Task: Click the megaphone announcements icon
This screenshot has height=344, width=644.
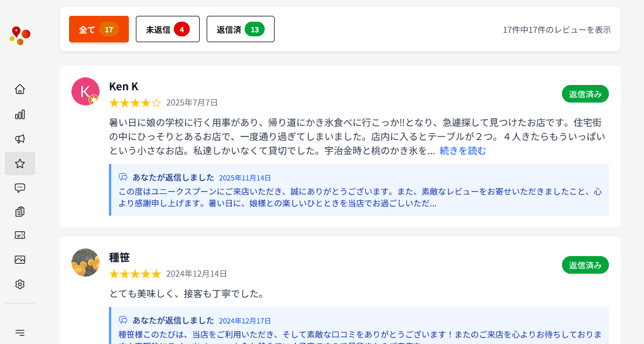Action: [x=20, y=139]
